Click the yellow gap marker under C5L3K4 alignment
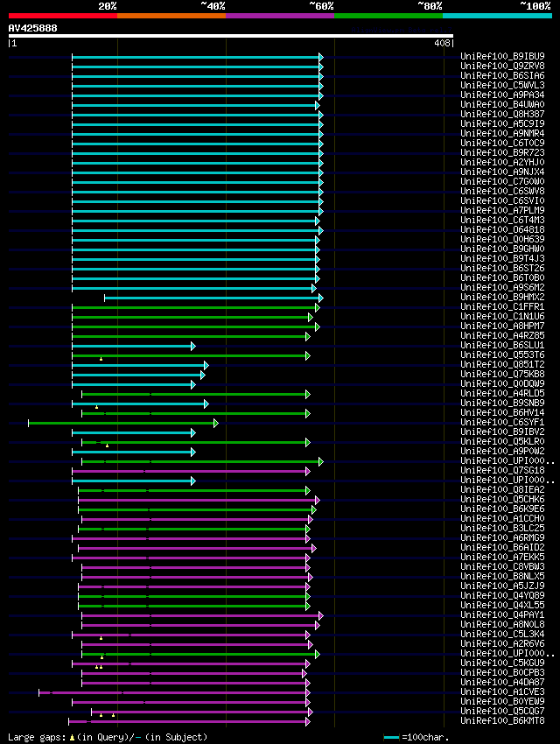560x744 pixels. pyautogui.click(x=101, y=638)
